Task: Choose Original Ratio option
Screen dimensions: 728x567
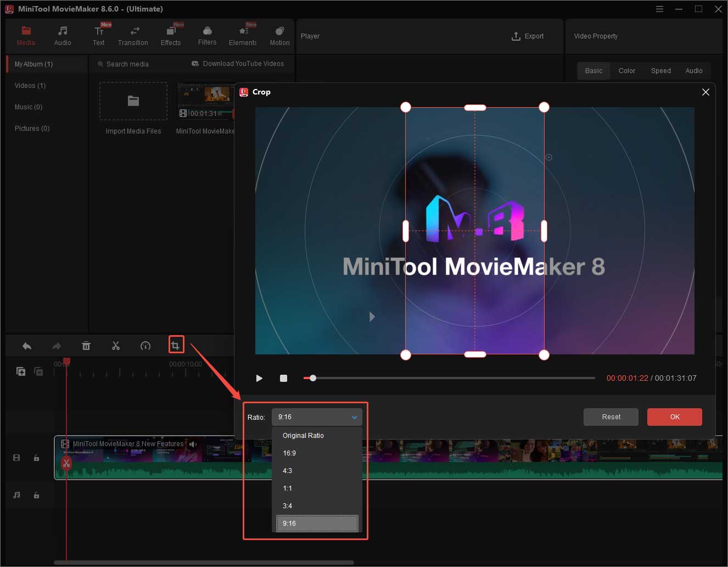Action: 317,435
